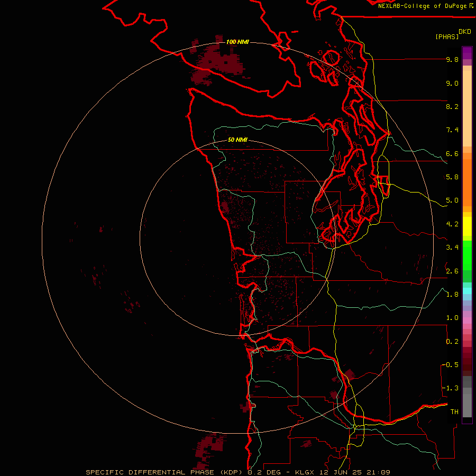Click the TH threshold label

tap(454, 412)
